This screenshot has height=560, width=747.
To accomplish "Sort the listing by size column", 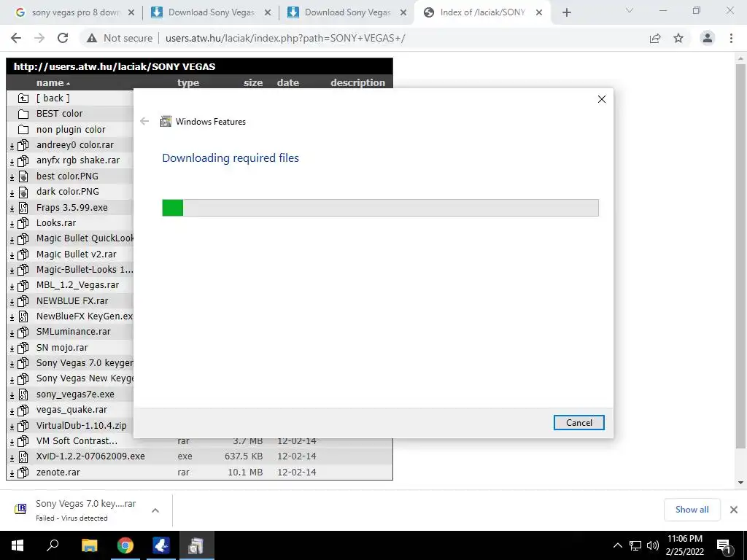I will coord(253,83).
